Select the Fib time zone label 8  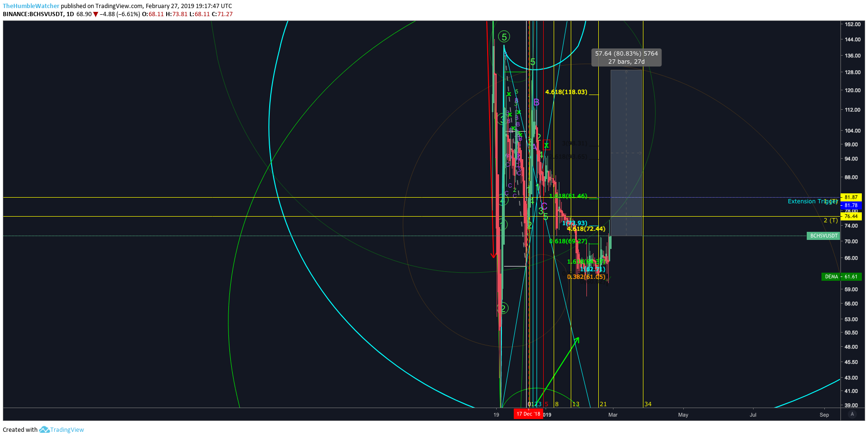pos(557,404)
